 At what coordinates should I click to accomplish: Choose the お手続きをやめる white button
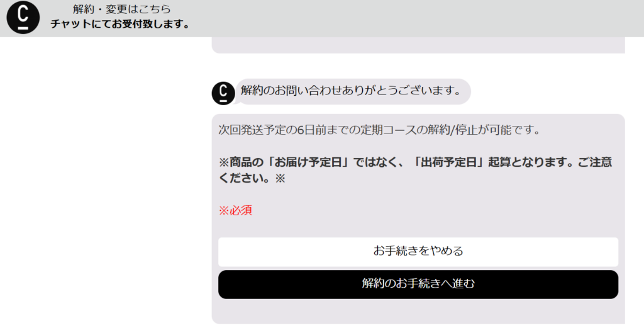coord(418,252)
